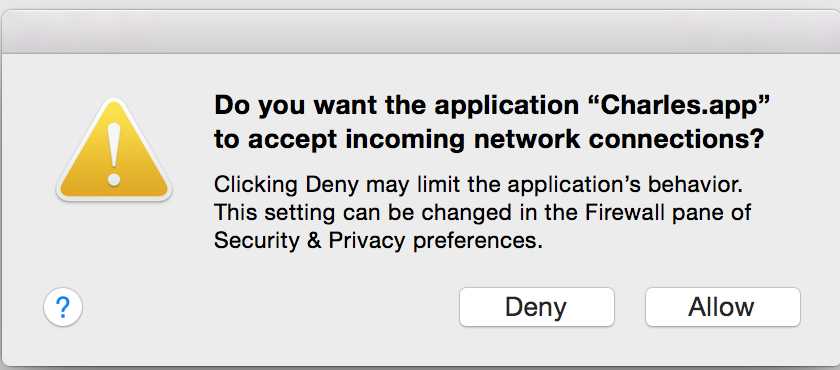Deny incoming connections for Charles.app
Screen dimensions: 840x370
tap(536, 307)
